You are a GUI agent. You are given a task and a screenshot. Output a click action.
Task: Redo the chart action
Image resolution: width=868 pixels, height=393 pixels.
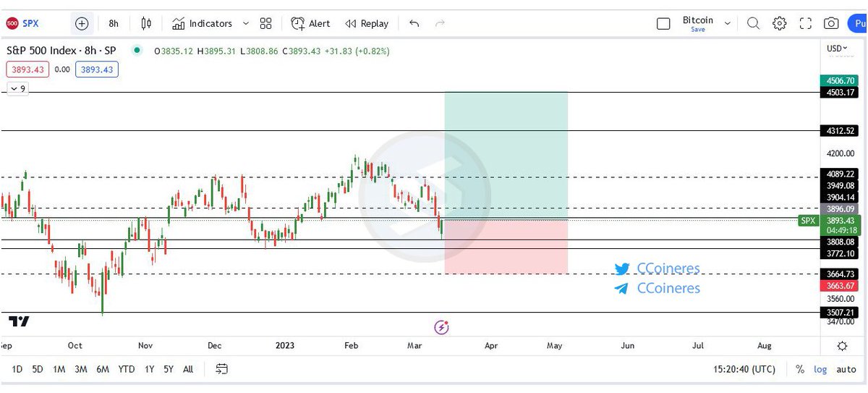click(440, 23)
